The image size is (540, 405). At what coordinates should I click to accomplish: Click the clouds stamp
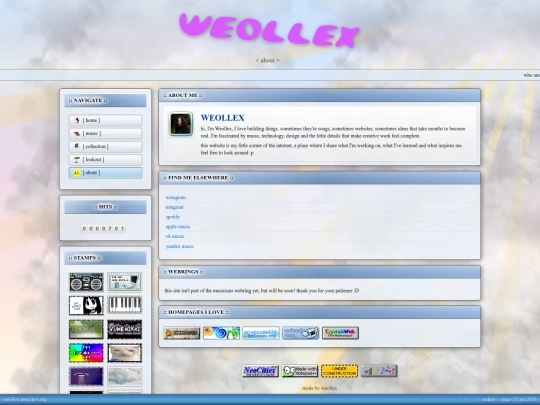[x=124, y=376]
